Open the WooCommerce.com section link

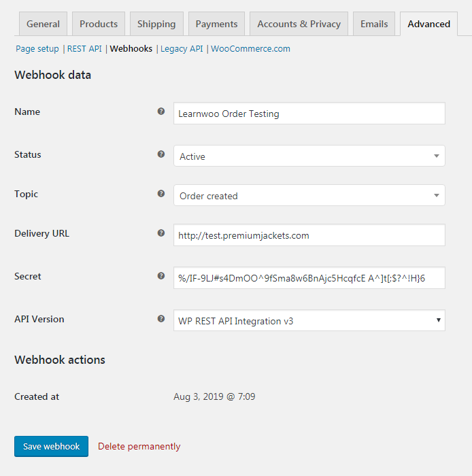pos(250,48)
